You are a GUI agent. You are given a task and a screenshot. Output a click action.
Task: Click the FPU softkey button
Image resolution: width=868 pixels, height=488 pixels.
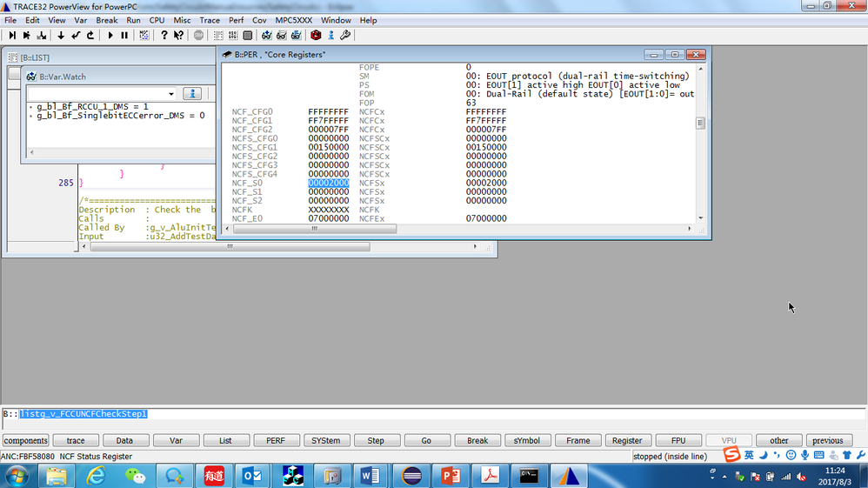pos(678,440)
